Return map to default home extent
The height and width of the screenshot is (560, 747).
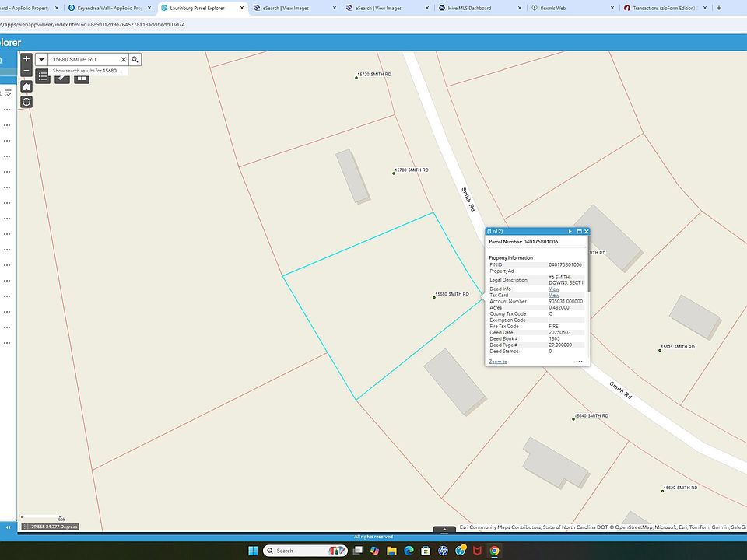pos(26,86)
